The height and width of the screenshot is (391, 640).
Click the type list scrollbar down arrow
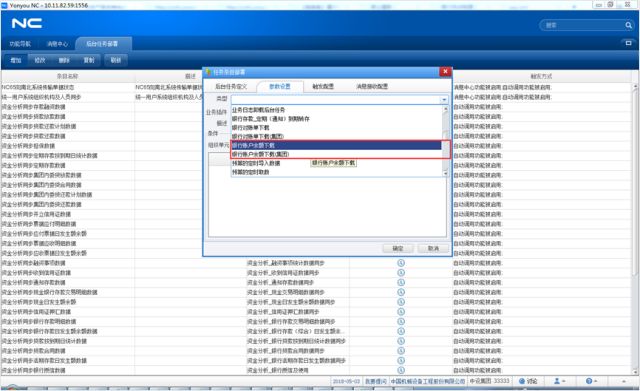coord(445,173)
